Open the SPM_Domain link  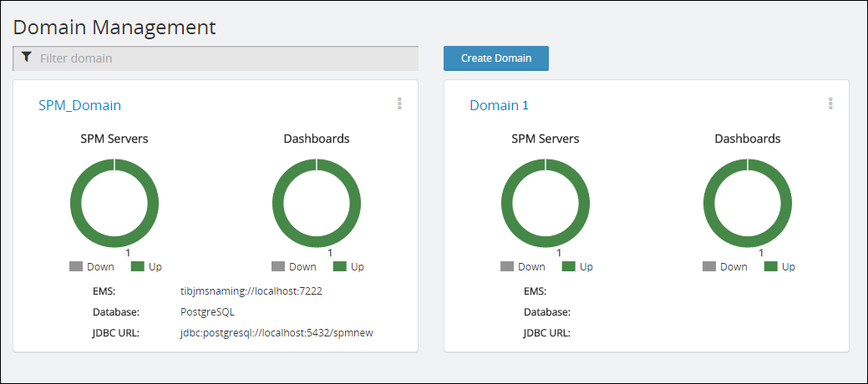click(x=79, y=105)
